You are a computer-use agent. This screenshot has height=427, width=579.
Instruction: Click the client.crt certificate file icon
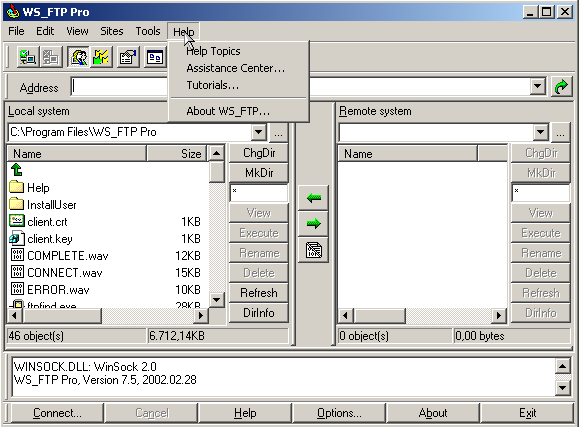[17, 221]
